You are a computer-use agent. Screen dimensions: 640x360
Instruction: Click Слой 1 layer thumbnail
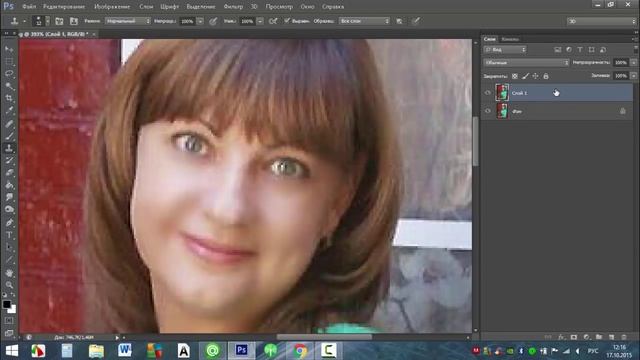coord(502,93)
